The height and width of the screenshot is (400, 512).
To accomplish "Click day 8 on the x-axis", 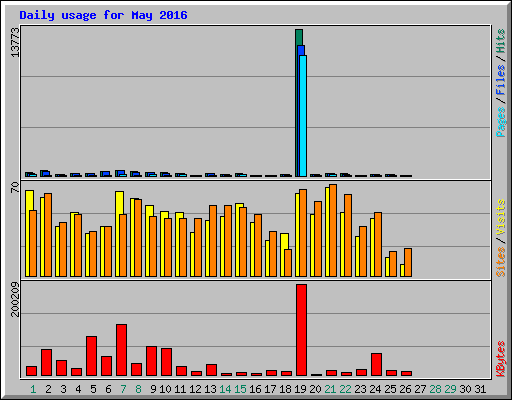I will (x=138, y=389).
